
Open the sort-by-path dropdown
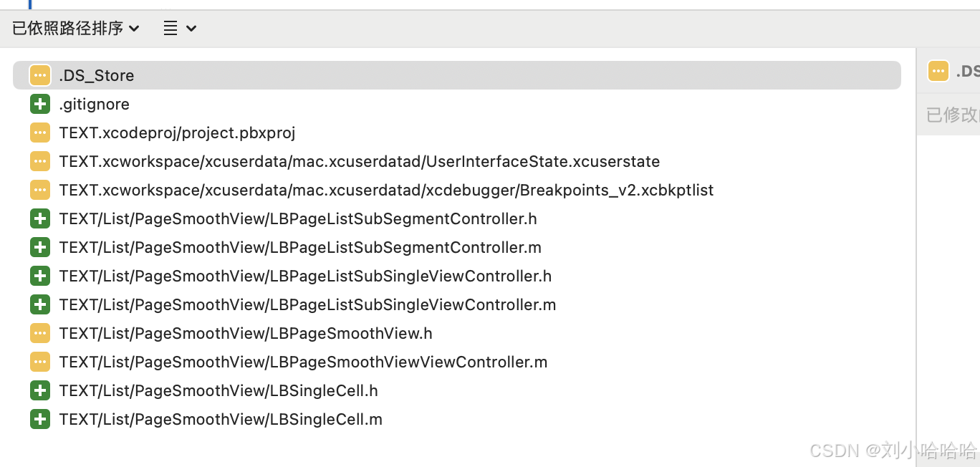point(75,29)
